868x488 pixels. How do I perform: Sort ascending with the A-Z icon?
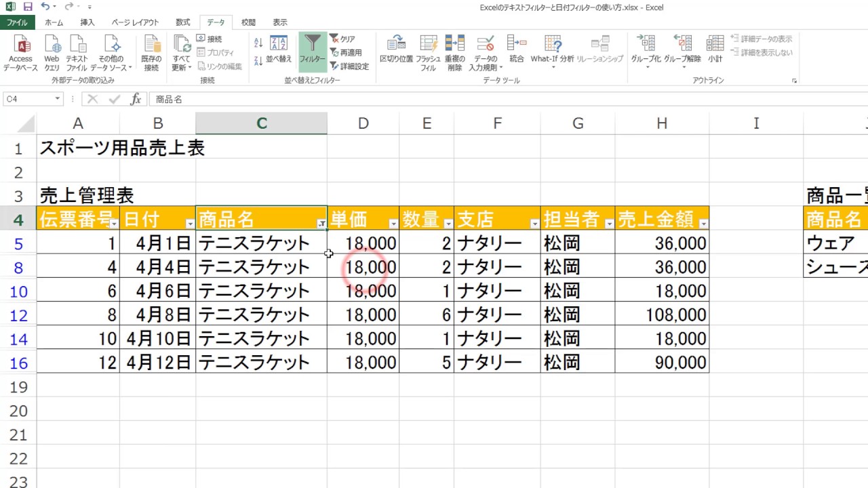[258, 43]
